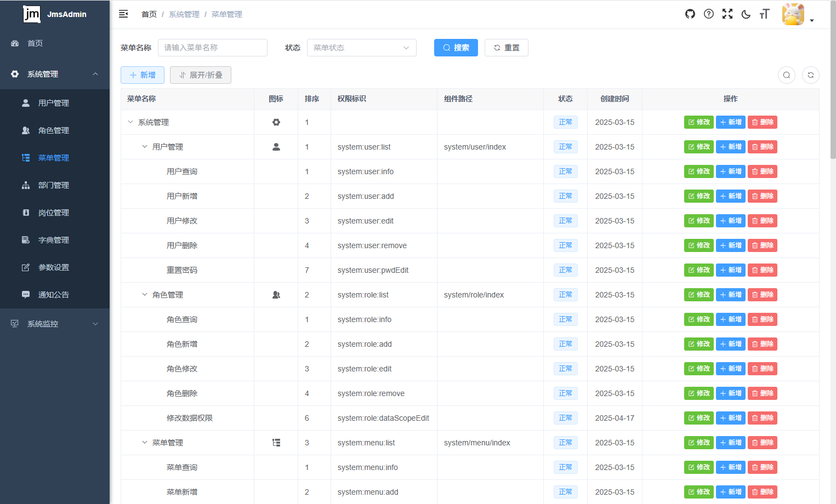
Task: Open 角色管理 in the sidebar
Action: pos(55,130)
